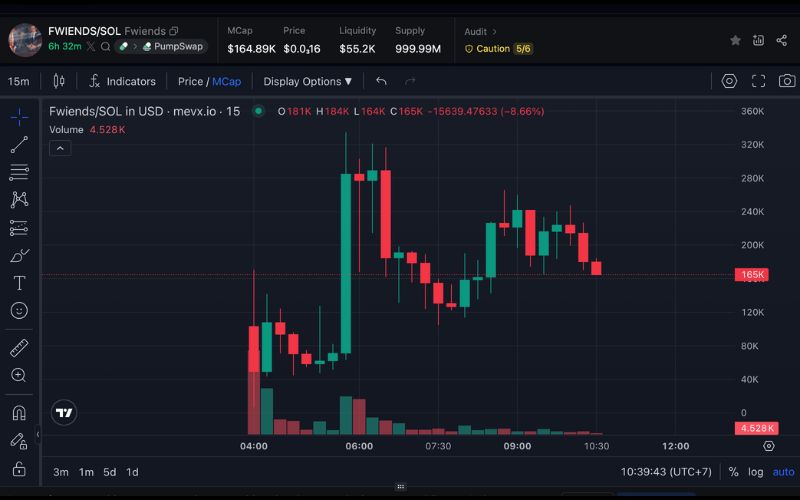
Task: Open the Indicators panel
Action: (x=122, y=81)
